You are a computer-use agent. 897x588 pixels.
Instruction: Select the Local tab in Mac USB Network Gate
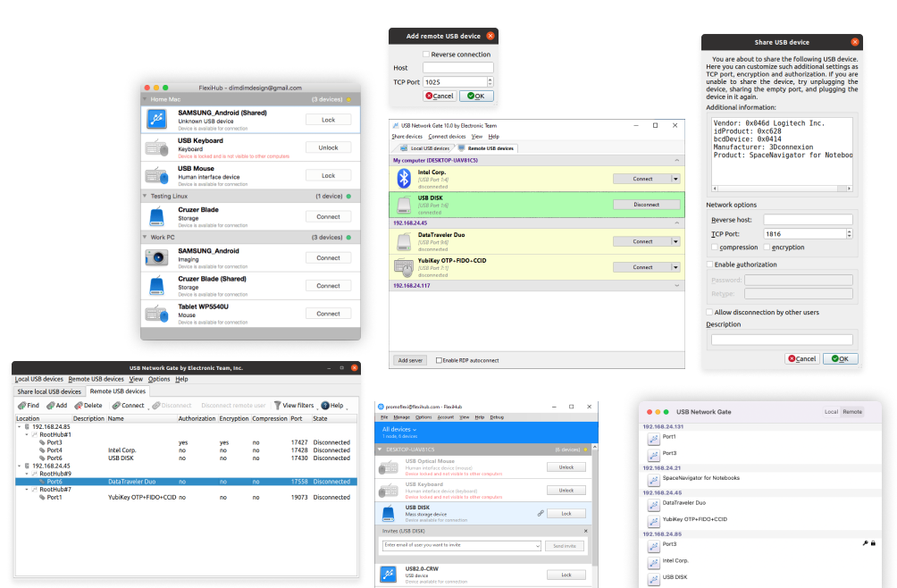[831, 412]
